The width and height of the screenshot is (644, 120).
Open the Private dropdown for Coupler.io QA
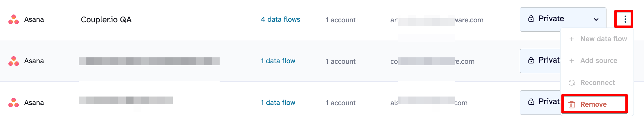pyautogui.click(x=563, y=19)
